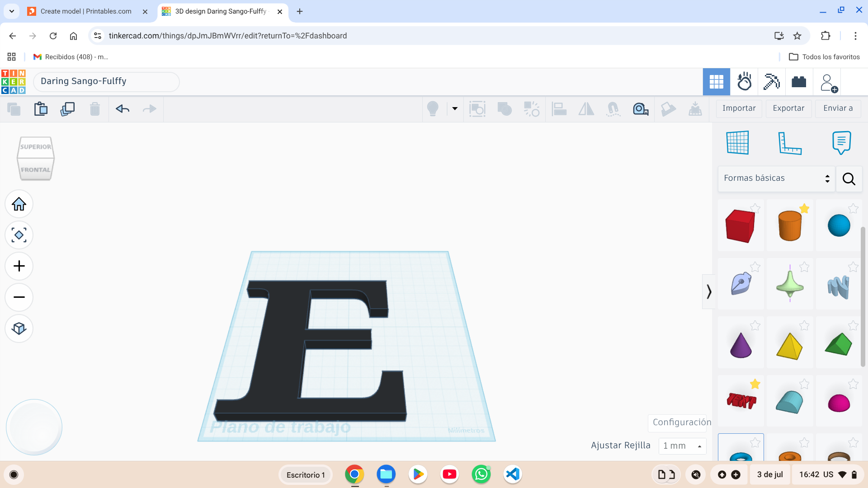The image size is (868, 488).
Task: Click the duplicate and repeat icon
Action: click(68, 109)
